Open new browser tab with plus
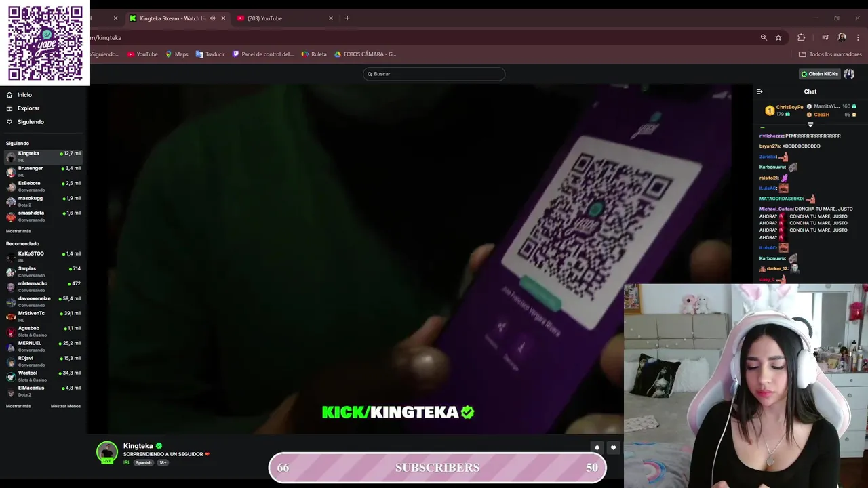 coord(347,18)
